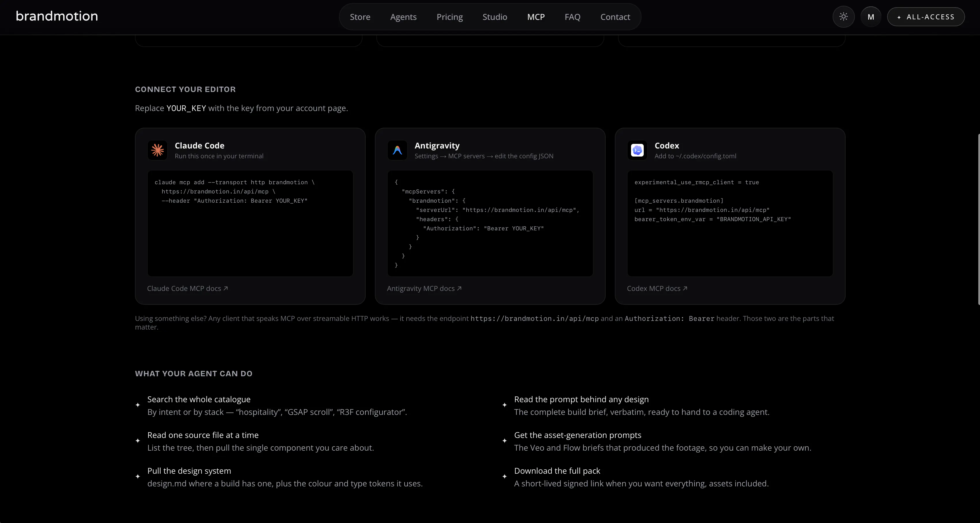Click the sparkle bullet beside "Search the whole catalogue"
Viewport: 980px width, 523px height.
pos(138,405)
